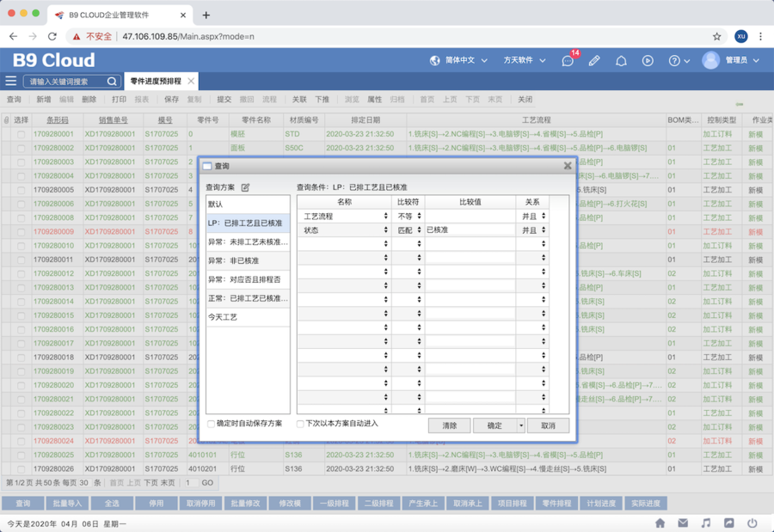Image resolution: width=774 pixels, height=532 pixels.
Task: Click the music note icon
Action: [x=706, y=523]
